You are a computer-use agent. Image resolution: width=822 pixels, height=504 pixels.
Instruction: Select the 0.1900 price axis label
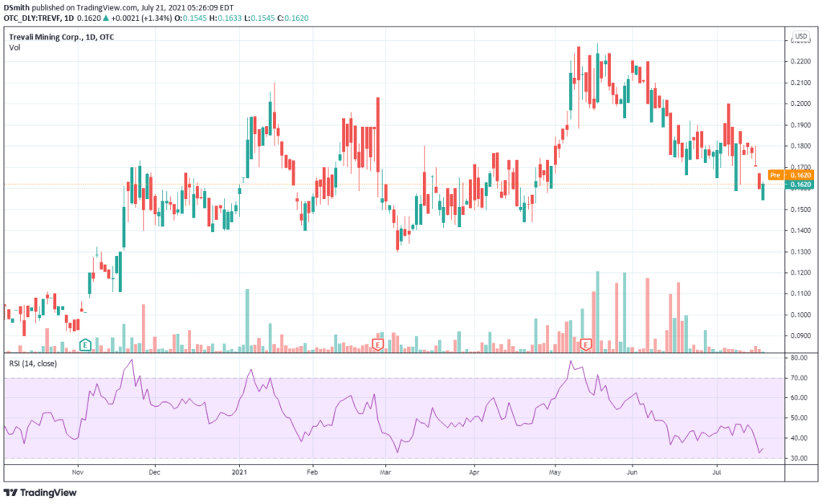point(800,125)
